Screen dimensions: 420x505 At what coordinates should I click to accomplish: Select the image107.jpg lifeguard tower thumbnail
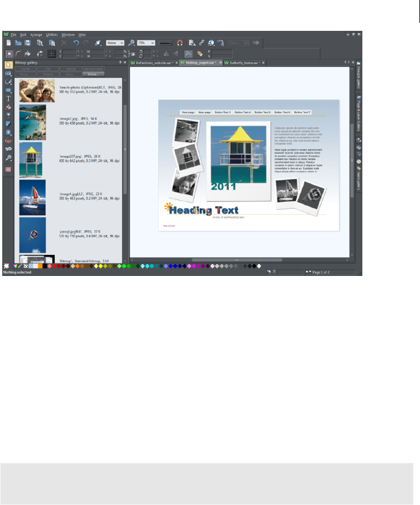point(31,160)
